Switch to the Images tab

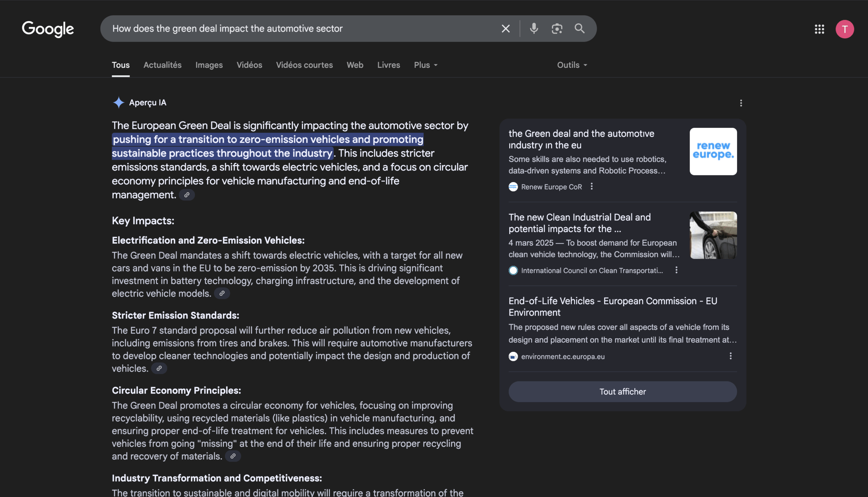(x=209, y=65)
